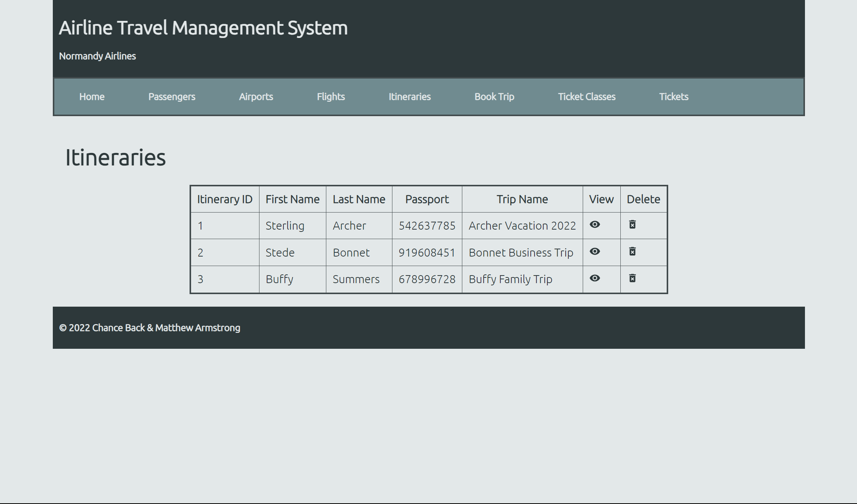The height and width of the screenshot is (504, 857).
Task: Select the Flights navigation tab
Action: [330, 97]
